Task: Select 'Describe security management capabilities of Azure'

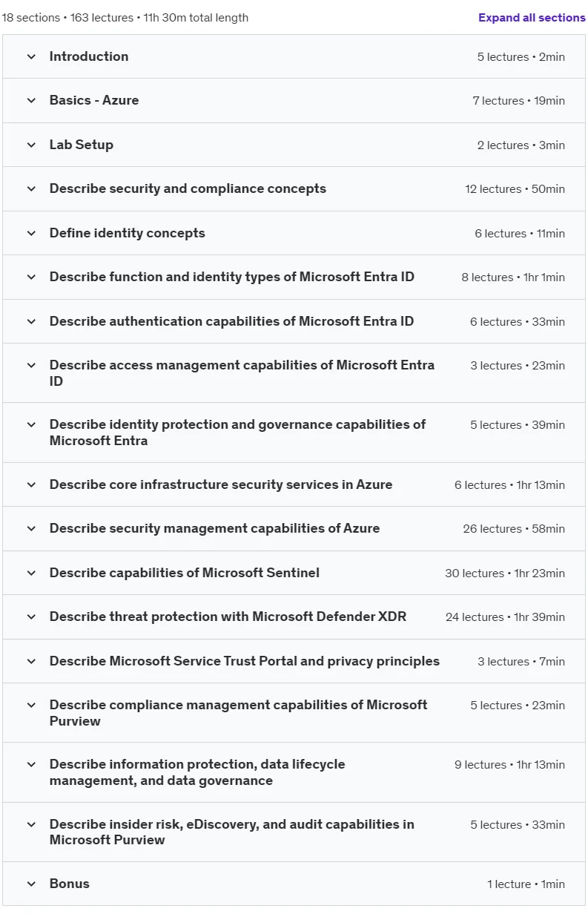Action: point(215,528)
